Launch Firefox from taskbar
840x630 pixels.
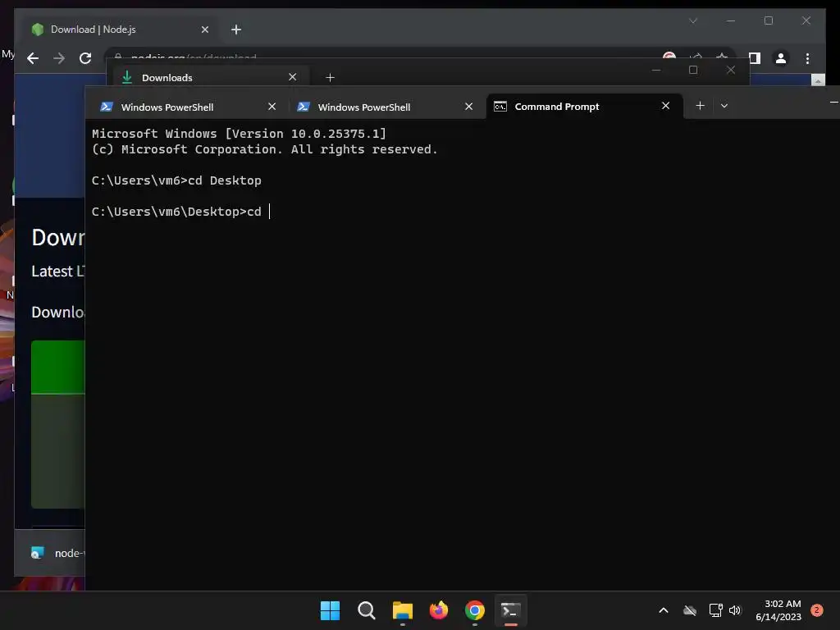[x=439, y=610]
